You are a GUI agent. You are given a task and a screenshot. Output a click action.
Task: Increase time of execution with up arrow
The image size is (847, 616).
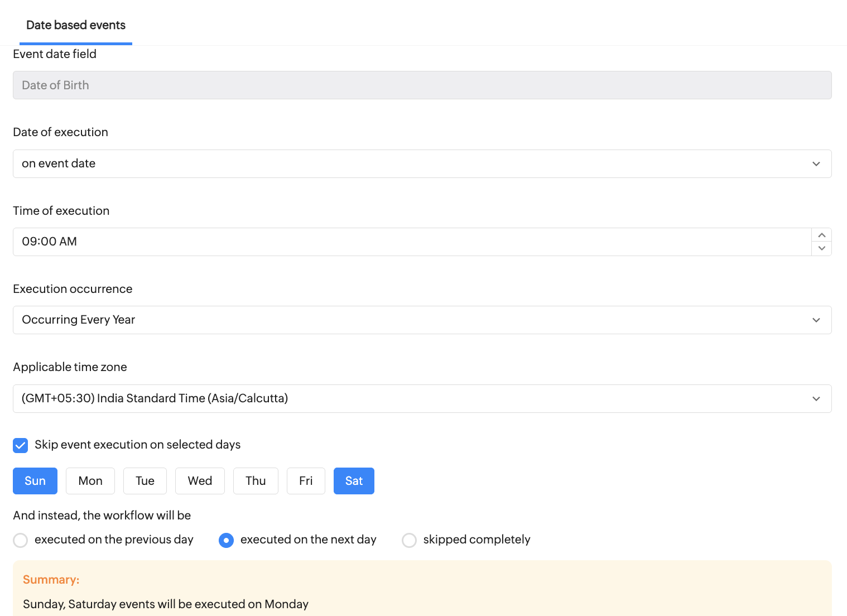click(x=821, y=235)
